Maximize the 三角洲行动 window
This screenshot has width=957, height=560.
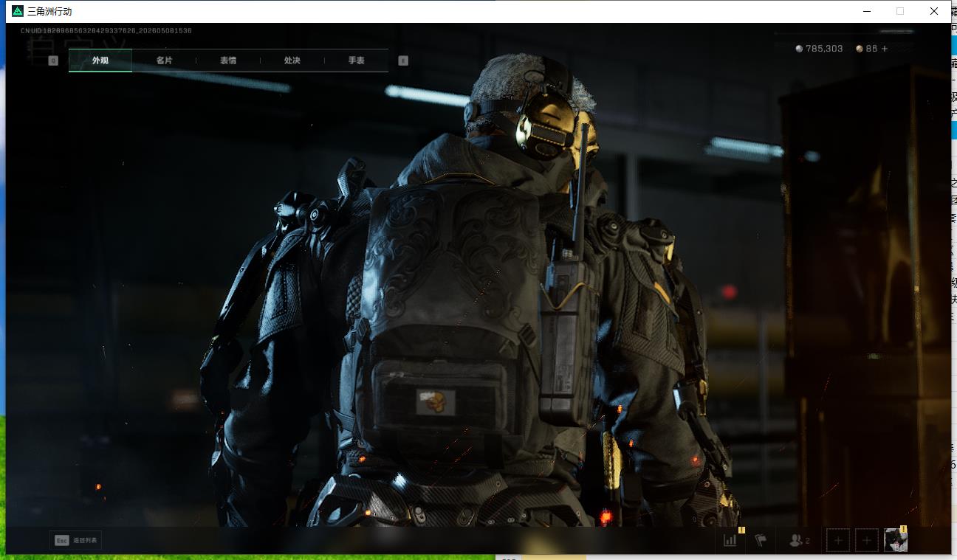point(900,11)
